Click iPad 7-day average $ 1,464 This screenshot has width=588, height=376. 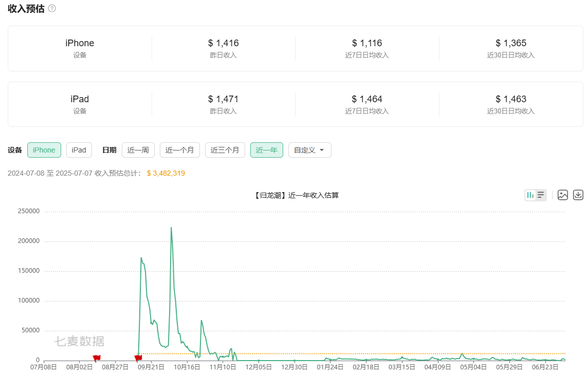pos(367,99)
